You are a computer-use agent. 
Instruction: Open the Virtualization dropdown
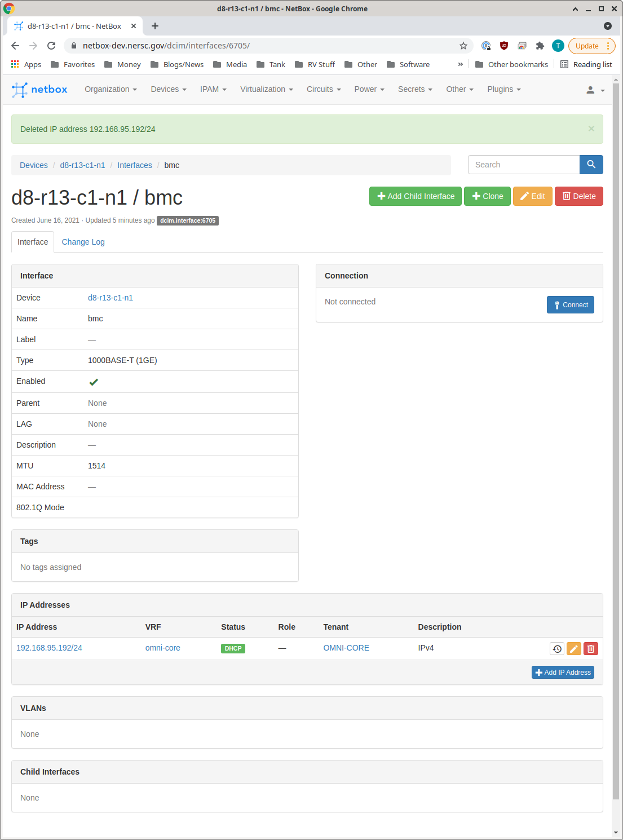coord(266,89)
